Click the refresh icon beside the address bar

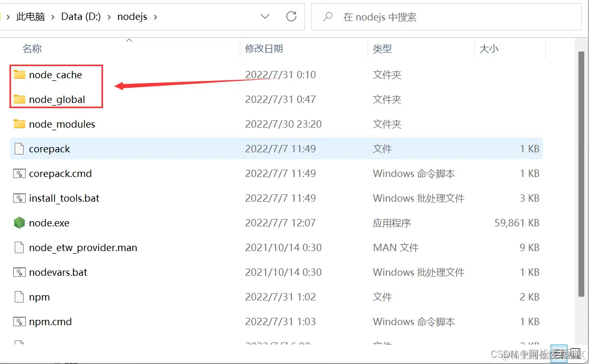pyautogui.click(x=291, y=16)
